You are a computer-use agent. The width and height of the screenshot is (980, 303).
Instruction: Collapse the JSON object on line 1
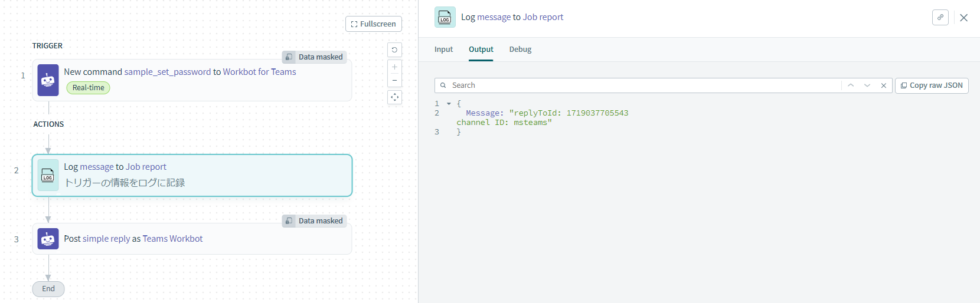[449, 104]
